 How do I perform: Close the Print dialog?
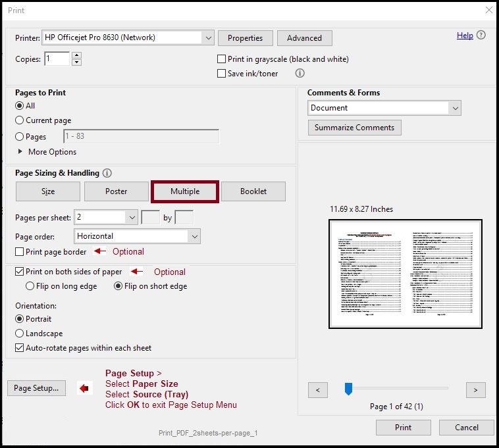point(489,10)
